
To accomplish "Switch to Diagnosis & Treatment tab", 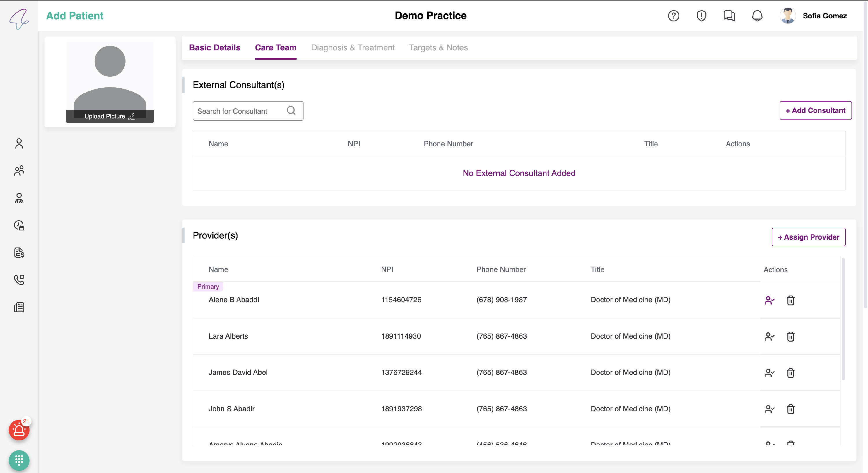I will (352, 47).
